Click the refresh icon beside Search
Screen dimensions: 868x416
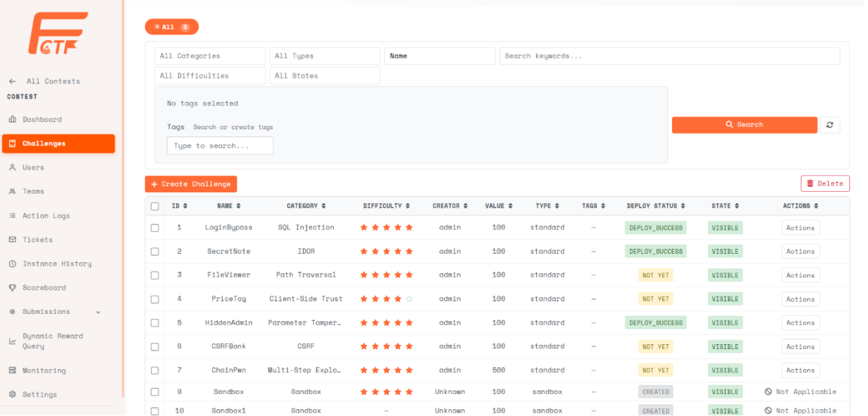(829, 125)
